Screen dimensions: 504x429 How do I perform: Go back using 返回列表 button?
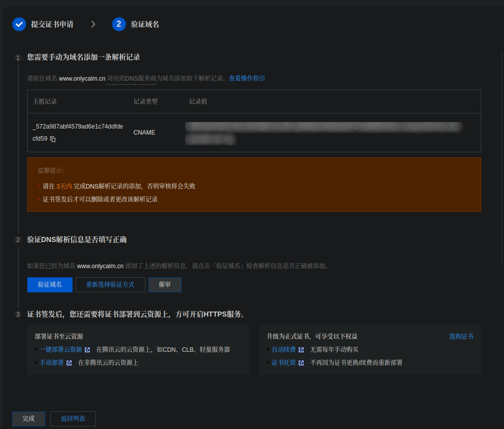[73, 419]
